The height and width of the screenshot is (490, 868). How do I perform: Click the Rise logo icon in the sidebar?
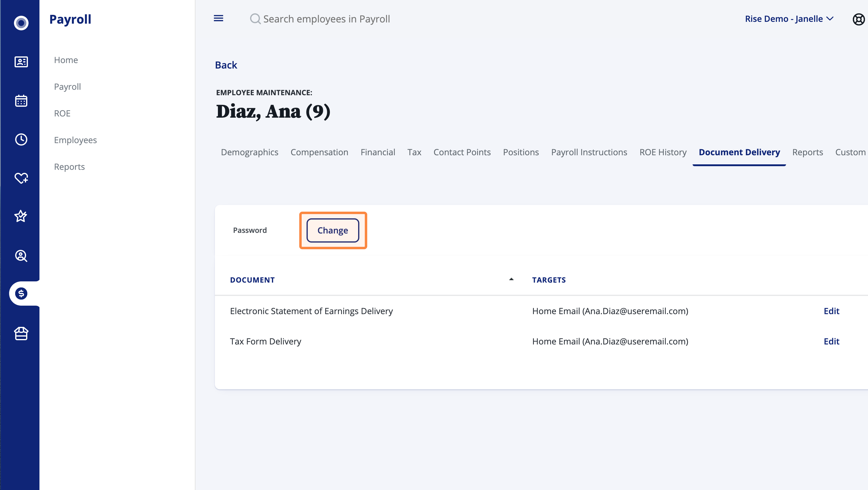[21, 23]
